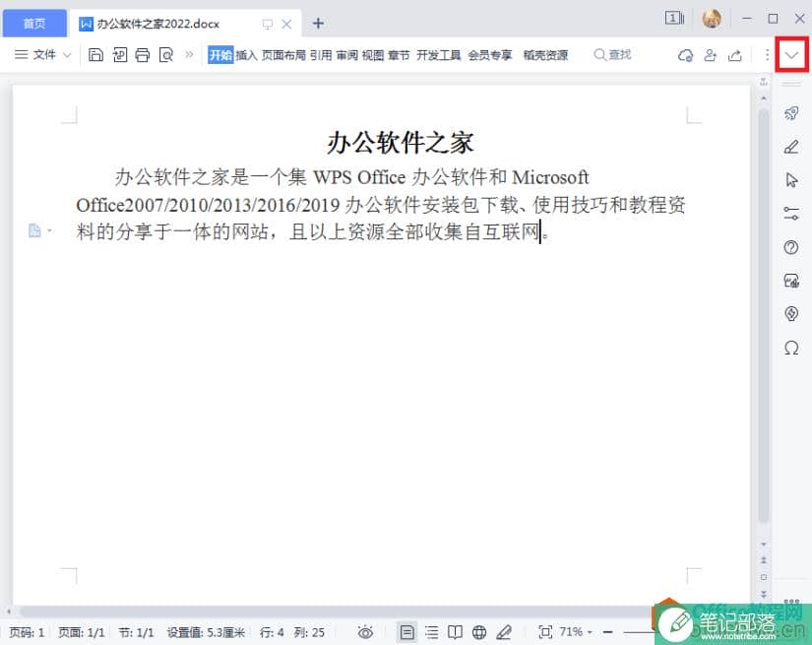Open the window layout switcher icon
The image size is (812, 645).
pos(674,19)
